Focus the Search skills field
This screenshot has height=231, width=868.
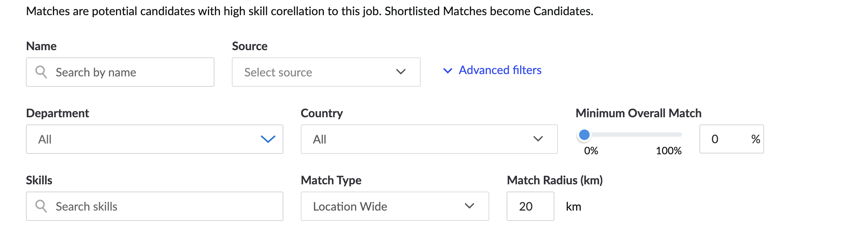(x=155, y=206)
